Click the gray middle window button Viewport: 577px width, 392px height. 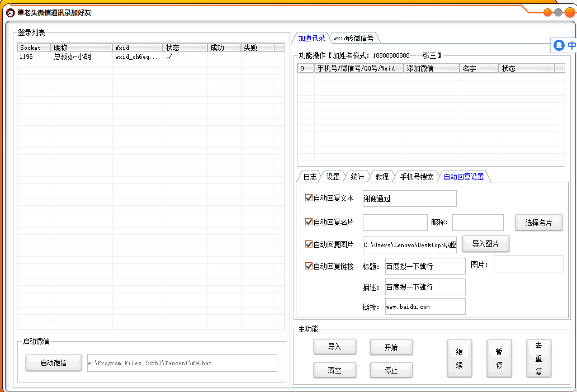(558, 12)
